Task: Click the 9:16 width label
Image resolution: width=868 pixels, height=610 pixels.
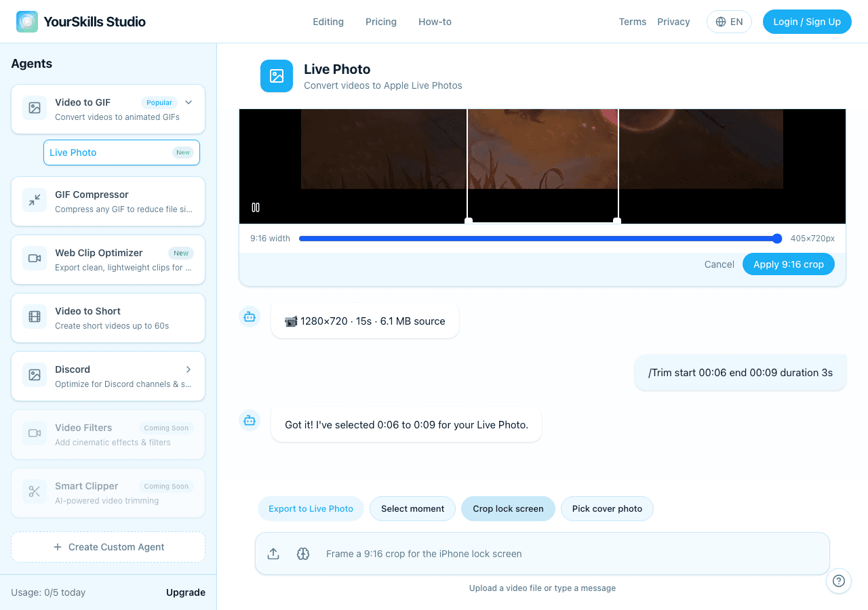Action: (x=270, y=239)
